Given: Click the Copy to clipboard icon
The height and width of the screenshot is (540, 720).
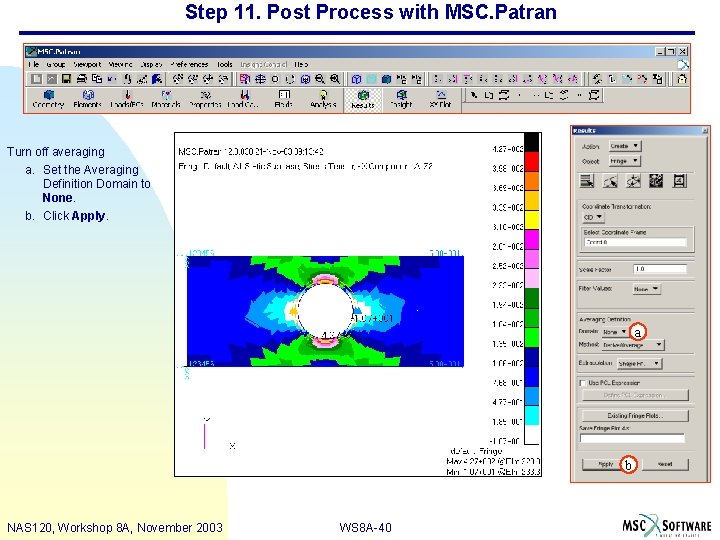Looking at the screenshot, I should pyautogui.click(x=96, y=79).
